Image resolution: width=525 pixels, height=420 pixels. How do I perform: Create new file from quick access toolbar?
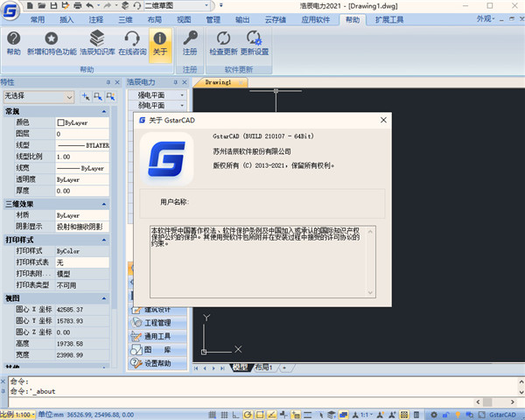[x=30, y=5]
